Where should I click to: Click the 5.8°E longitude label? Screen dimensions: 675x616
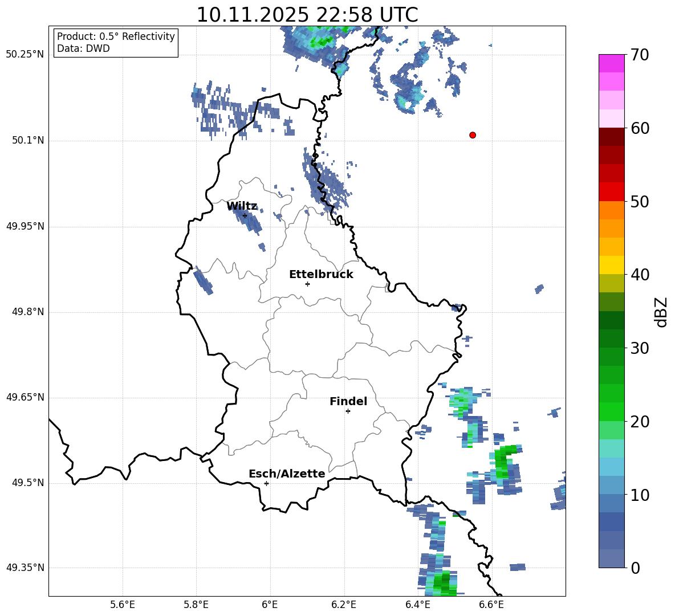click(x=196, y=605)
